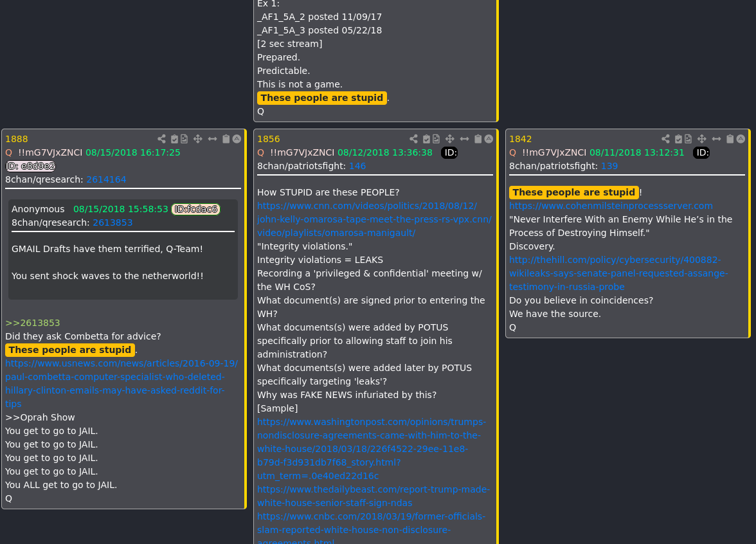Open post number 1856
Viewport: 756px width, 544px height.
point(269,139)
